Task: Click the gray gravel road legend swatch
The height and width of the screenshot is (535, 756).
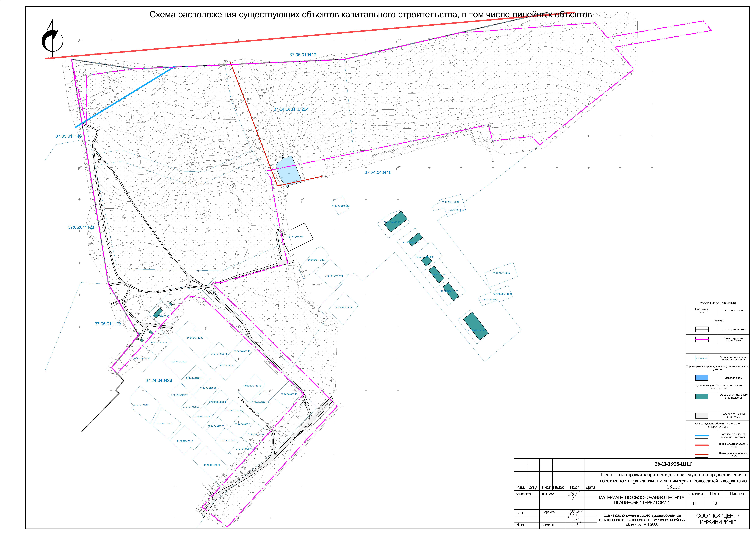Action: [x=702, y=416]
